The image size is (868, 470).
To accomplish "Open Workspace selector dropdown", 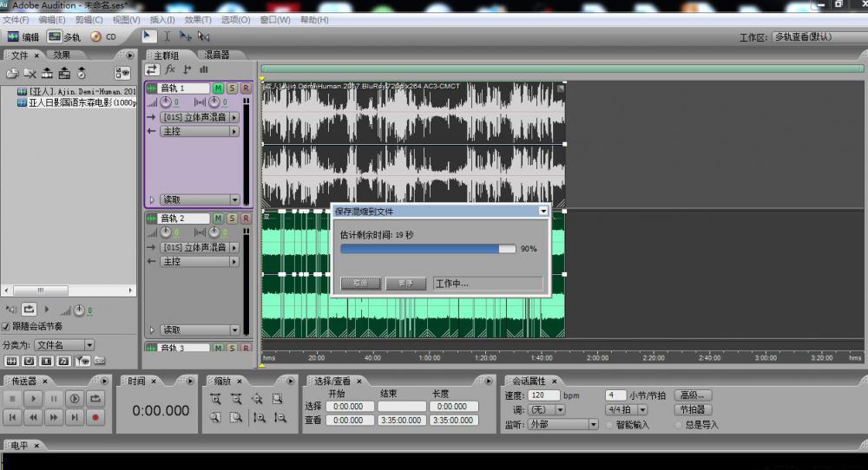I will (819, 37).
